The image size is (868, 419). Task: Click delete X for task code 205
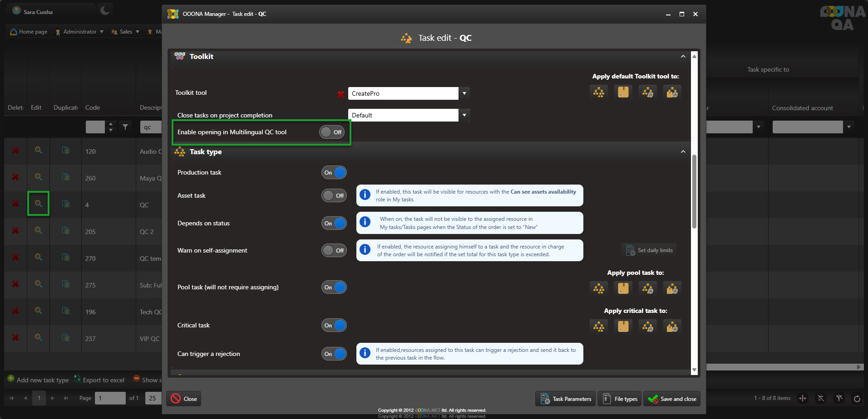click(x=15, y=231)
